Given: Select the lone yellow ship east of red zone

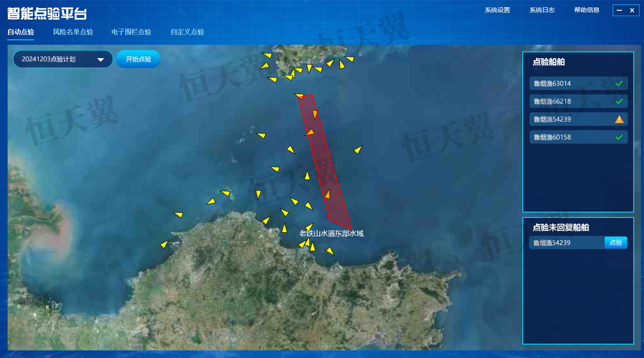Looking at the screenshot, I should 358,150.
